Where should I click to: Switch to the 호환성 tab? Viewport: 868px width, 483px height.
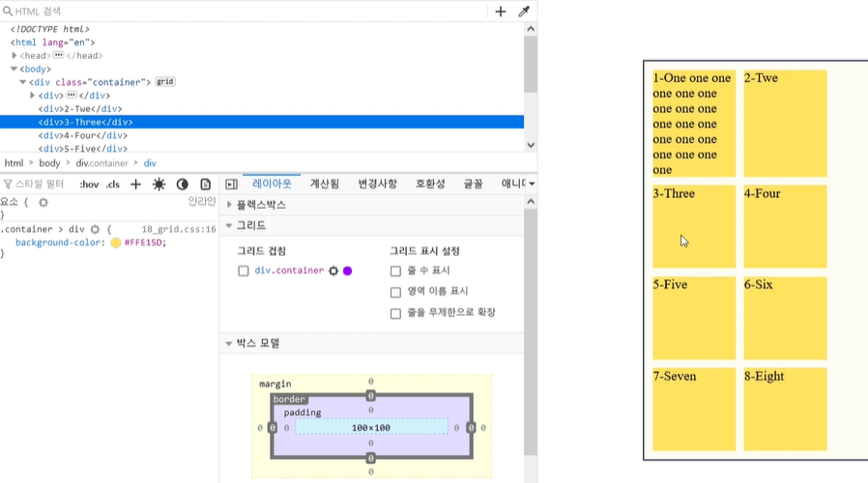click(x=430, y=184)
